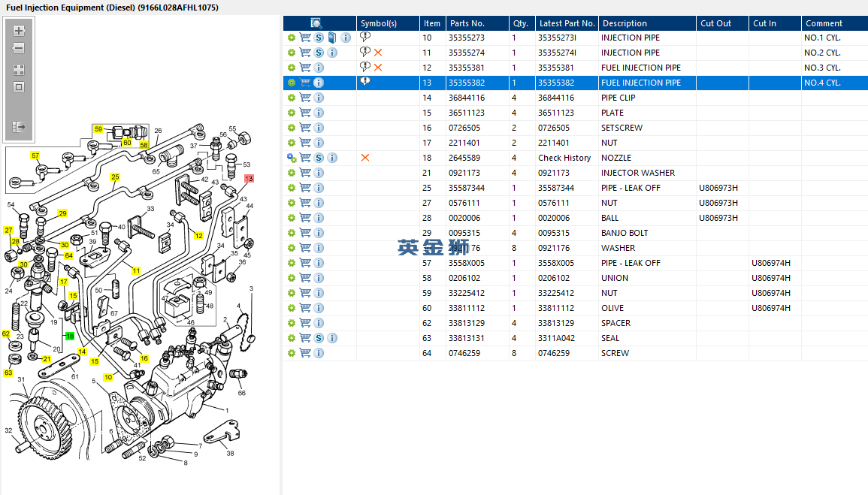This screenshot has height=495, width=868.
Task: Add SCREW 0746259 to cart
Action: tap(305, 353)
